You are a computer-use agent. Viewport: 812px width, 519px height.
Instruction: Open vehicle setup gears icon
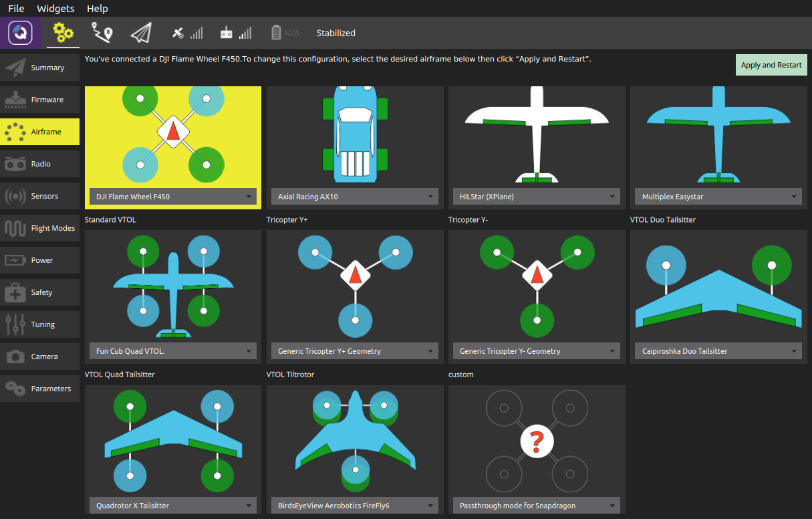[63, 33]
